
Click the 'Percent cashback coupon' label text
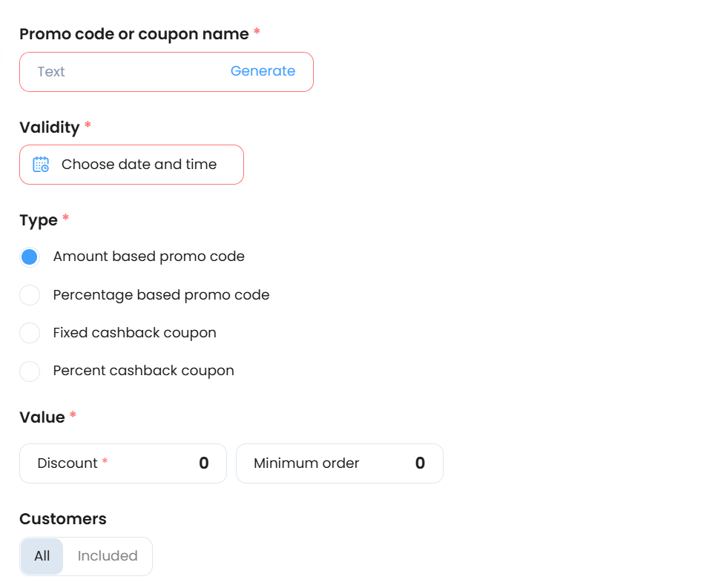coord(144,371)
